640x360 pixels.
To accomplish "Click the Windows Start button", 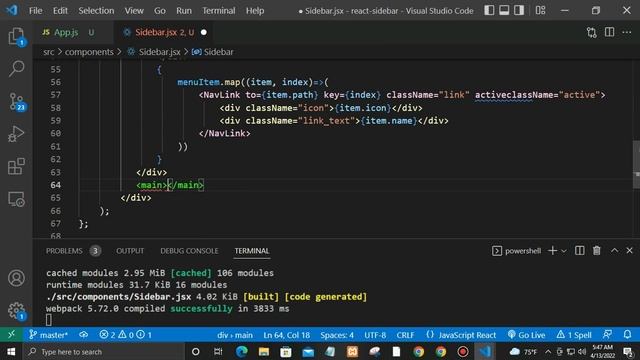I will [11, 351].
